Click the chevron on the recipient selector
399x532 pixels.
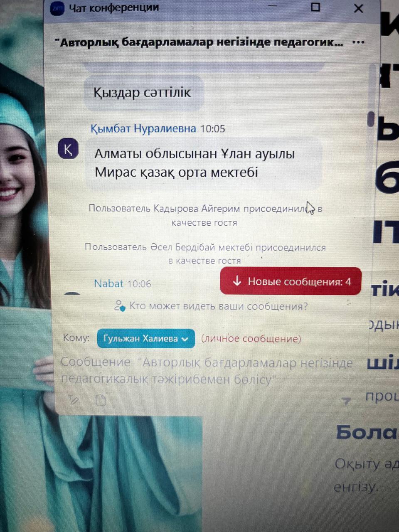[185, 339]
